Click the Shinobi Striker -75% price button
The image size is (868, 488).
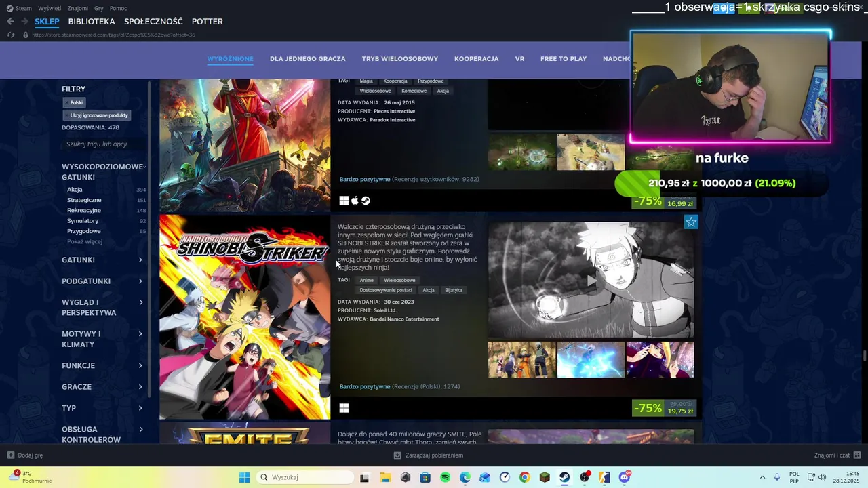pos(664,408)
